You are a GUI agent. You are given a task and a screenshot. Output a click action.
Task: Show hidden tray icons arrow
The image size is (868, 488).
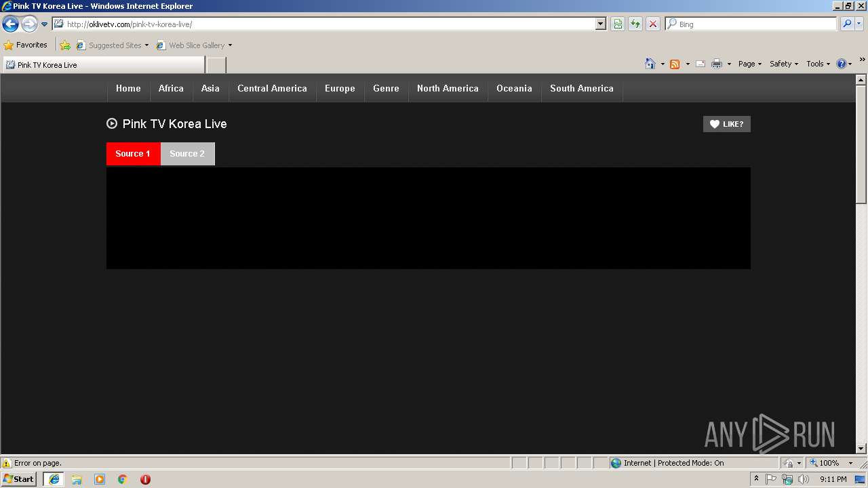(757, 479)
